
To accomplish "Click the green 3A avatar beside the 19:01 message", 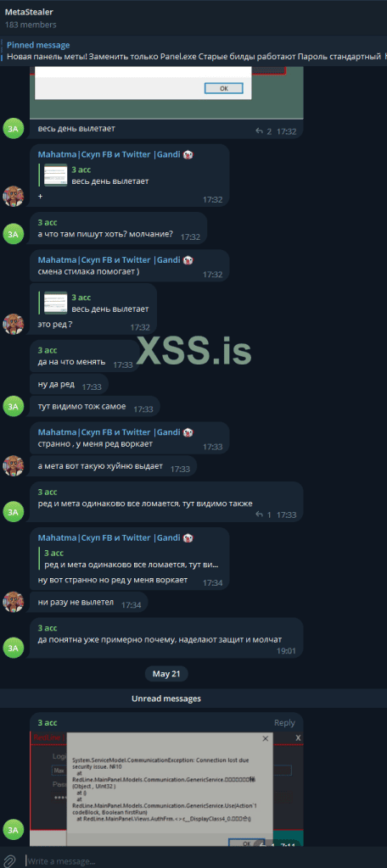I will click(x=14, y=648).
